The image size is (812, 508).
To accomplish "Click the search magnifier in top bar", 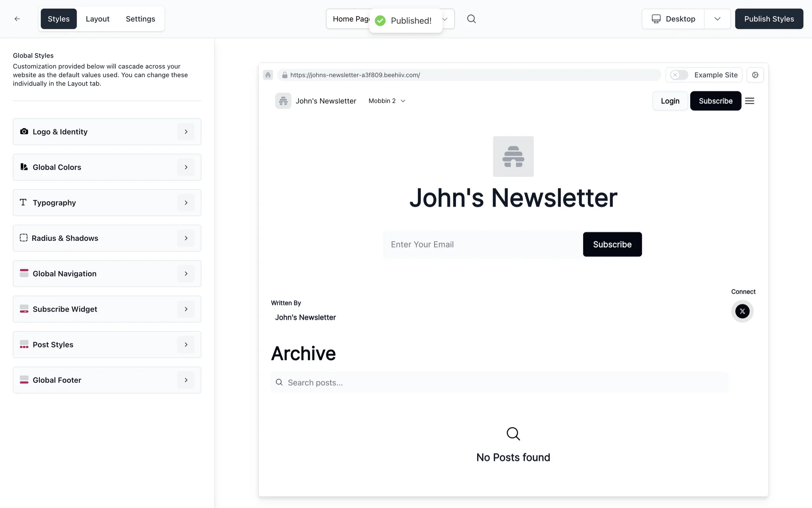I will click(471, 19).
